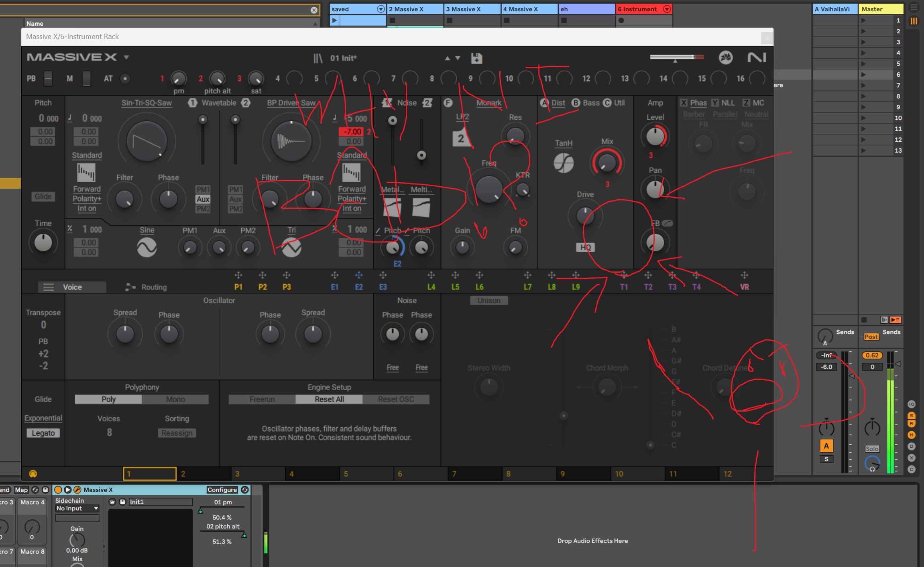924x567 pixels.
Task: Save the preset with the floppy disk icon
Action: point(476,58)
